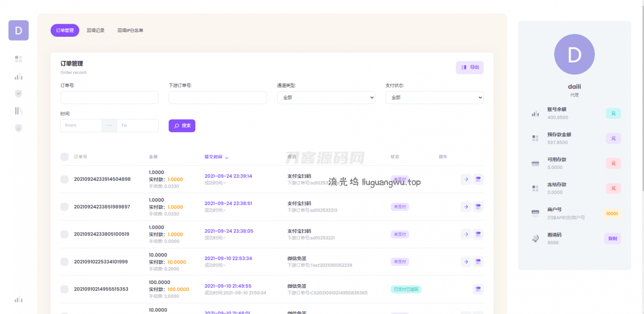Screen dimensions: 644x314
Task: Click arrow icon for order 20210910225334101999
Action: [466, 262]
